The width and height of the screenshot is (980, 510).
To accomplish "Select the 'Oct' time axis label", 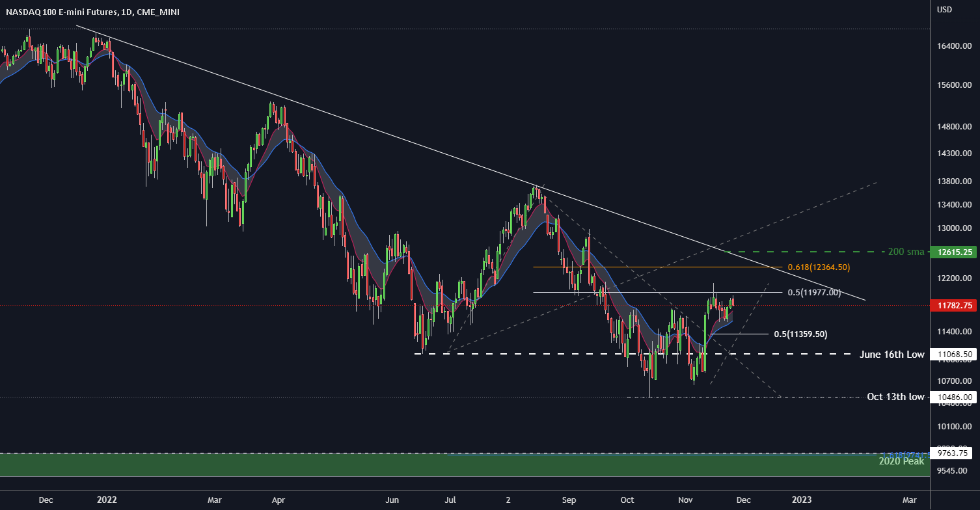I will (x=627, y=500).
